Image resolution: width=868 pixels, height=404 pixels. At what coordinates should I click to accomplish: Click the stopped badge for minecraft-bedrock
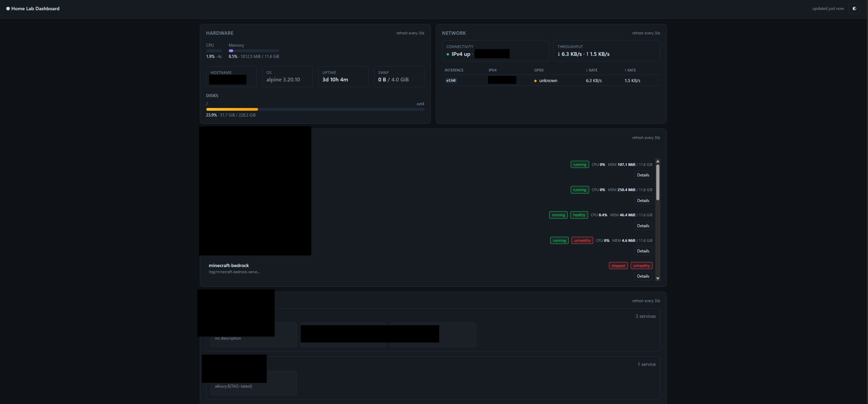pyautogui.click(x=618, y=266)
